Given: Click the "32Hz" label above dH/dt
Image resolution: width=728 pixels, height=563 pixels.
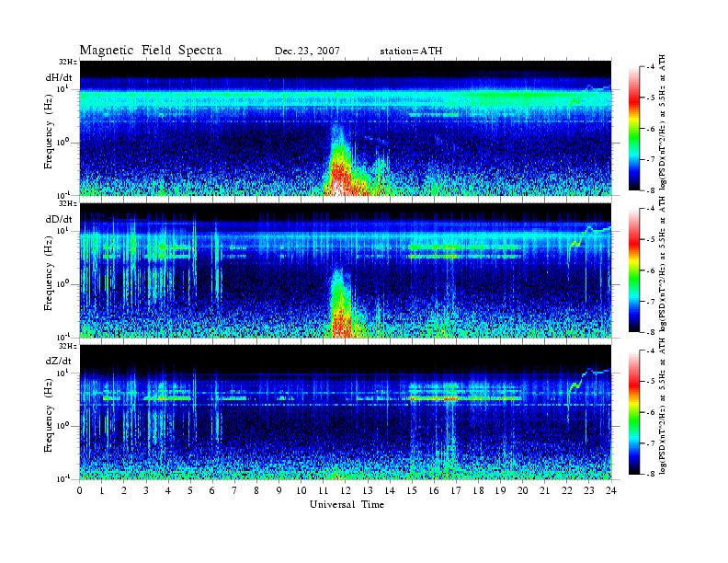Looking at the screenshot, I should click(67, 62).
